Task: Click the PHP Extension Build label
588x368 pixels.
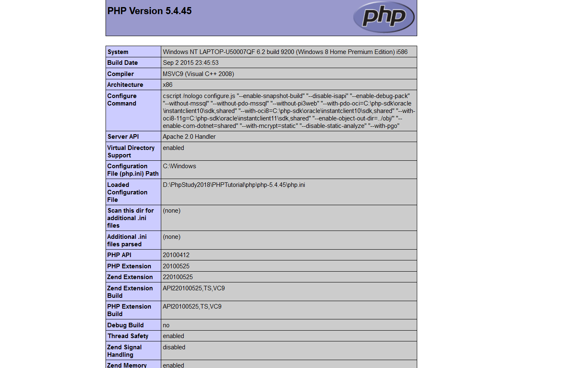Action: (x=129, y=310)
